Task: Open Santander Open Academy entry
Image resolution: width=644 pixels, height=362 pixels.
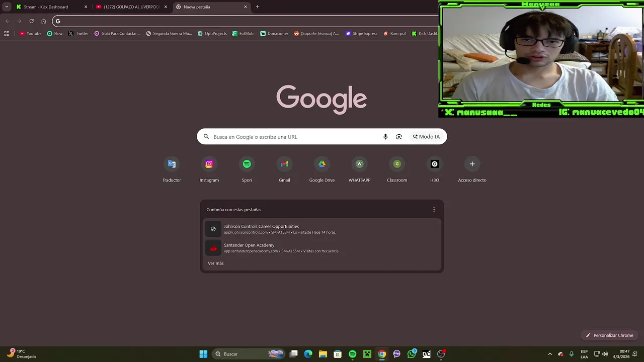Action: click(x=322, y=248)
